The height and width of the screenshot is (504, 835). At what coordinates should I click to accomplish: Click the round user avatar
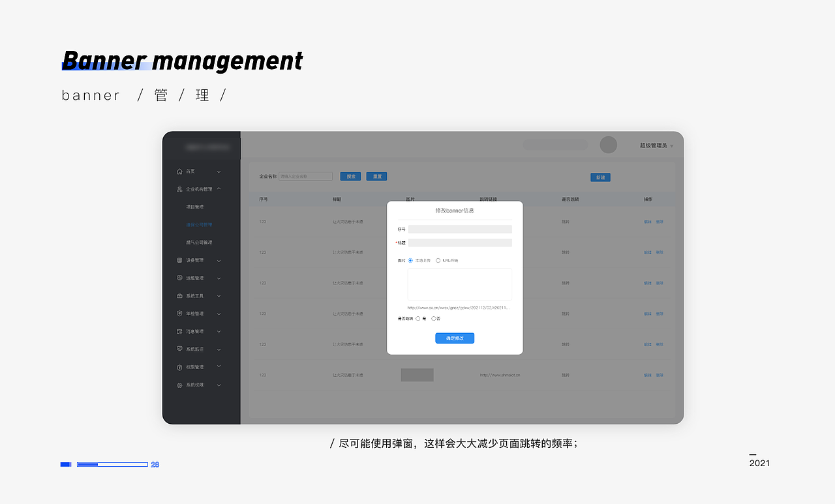coord(608,145)
